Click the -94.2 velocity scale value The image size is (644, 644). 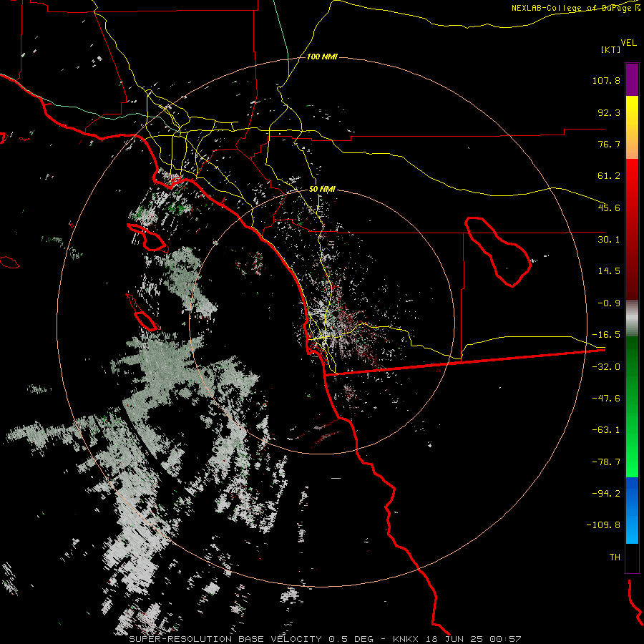pos(606,493)
